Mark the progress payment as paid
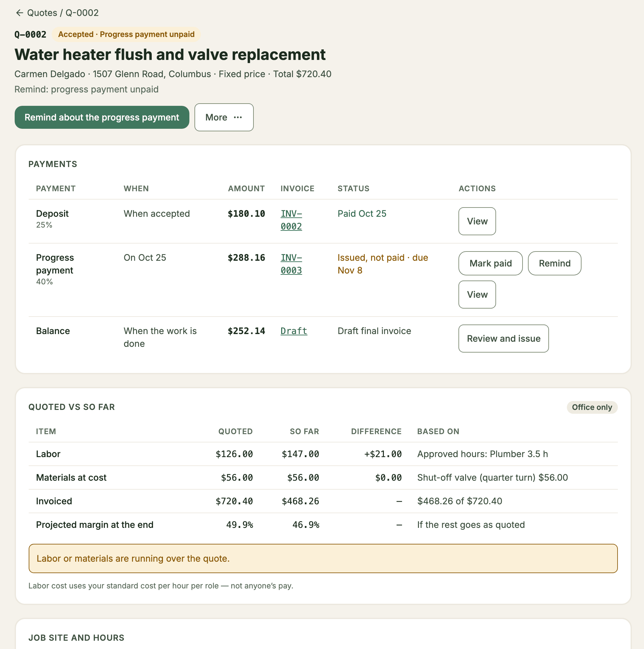The image size is (644, 649). (490, 263)
